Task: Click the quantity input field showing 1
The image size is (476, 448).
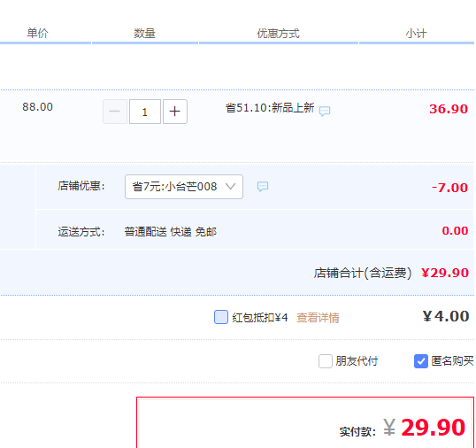Action: [x=145, y=112]
